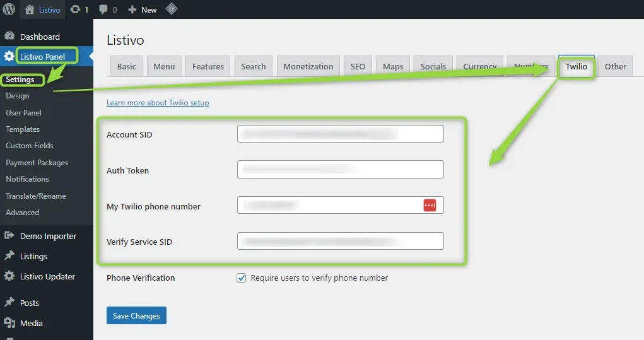Viewport: 644px width, 340px height.
Task: Click the Listivo home icon in admin bar
Action: [30, 9]
